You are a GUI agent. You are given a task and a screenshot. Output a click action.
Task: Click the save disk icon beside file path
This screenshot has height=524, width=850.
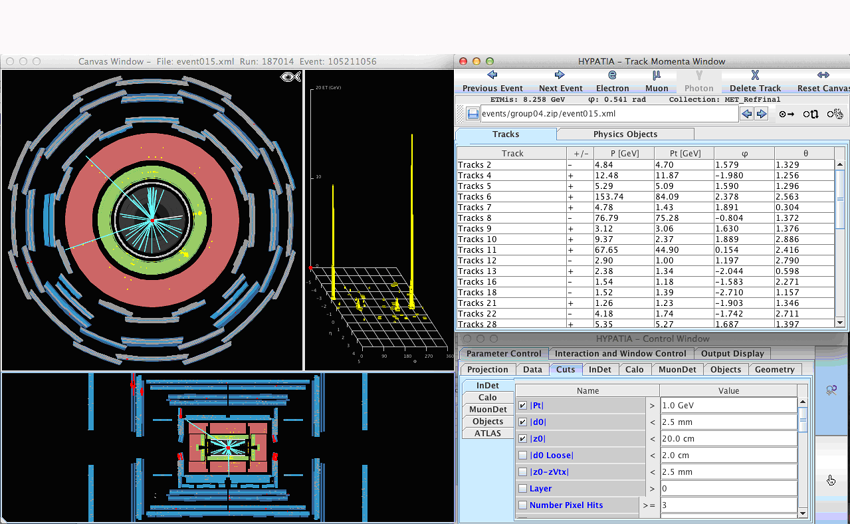[473, 114]
